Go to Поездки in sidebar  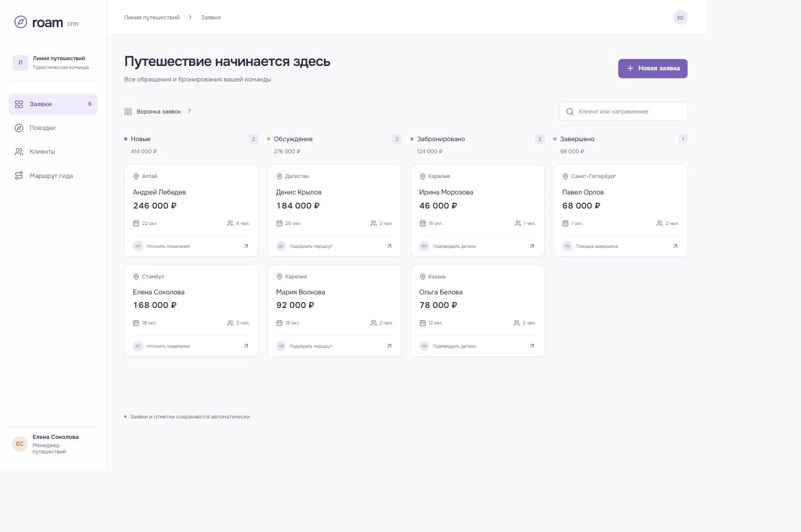(53, 128)
